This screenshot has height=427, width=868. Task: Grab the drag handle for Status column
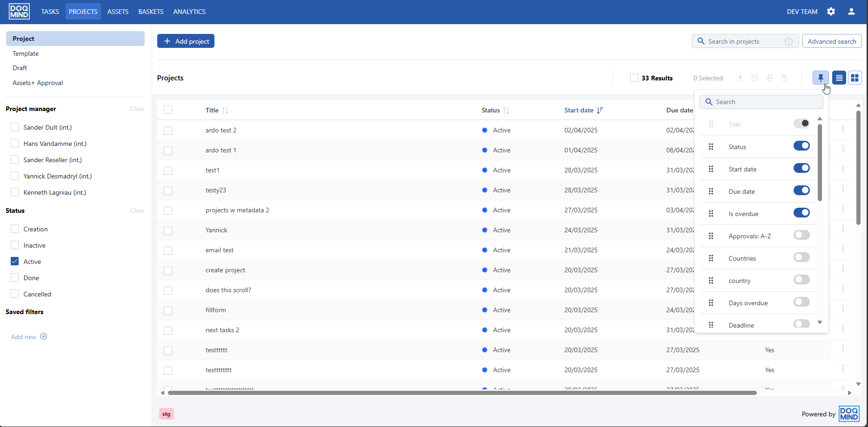pos(711,147)
